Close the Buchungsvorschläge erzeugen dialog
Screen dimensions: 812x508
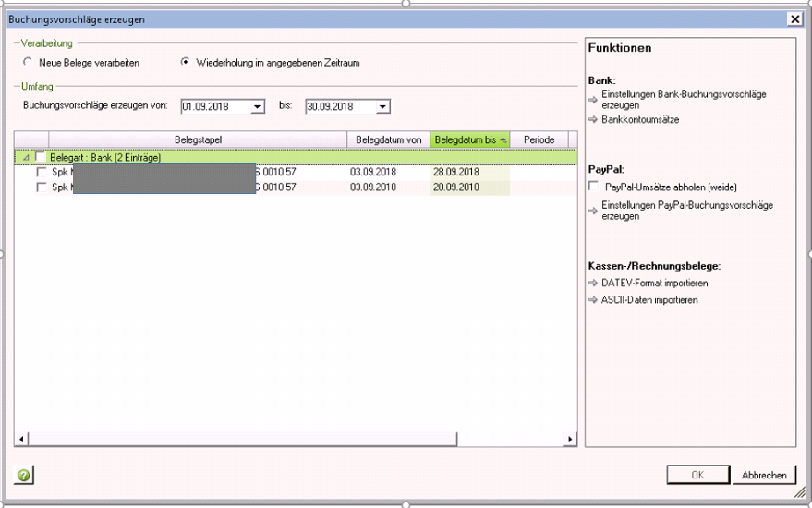795,19
